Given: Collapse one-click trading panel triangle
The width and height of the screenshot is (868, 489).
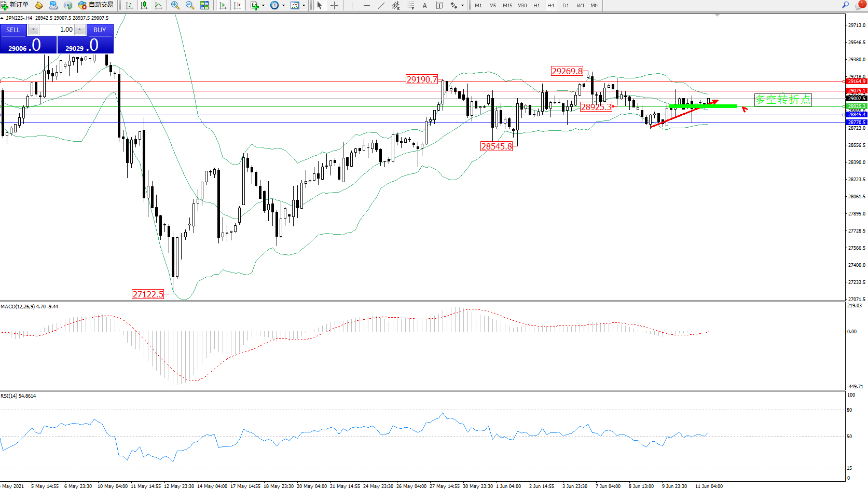Looking at the screenshot, I should click(2, 18).
